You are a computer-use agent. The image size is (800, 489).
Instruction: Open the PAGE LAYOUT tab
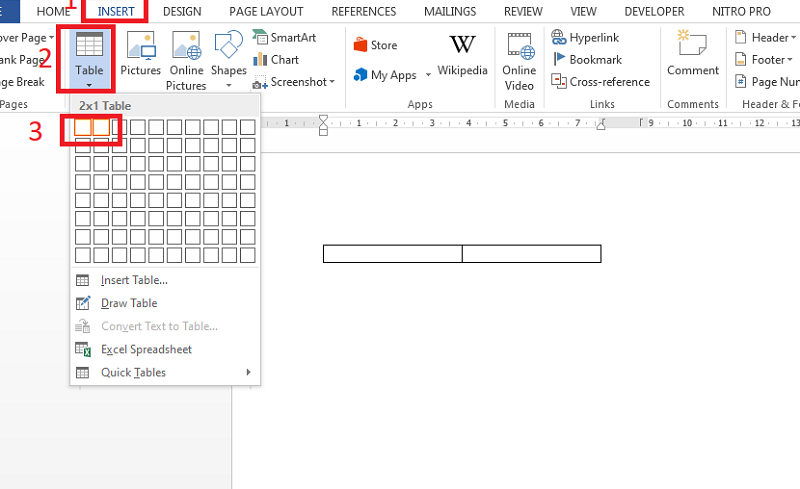pyautogui.click(x=266, y=11)
